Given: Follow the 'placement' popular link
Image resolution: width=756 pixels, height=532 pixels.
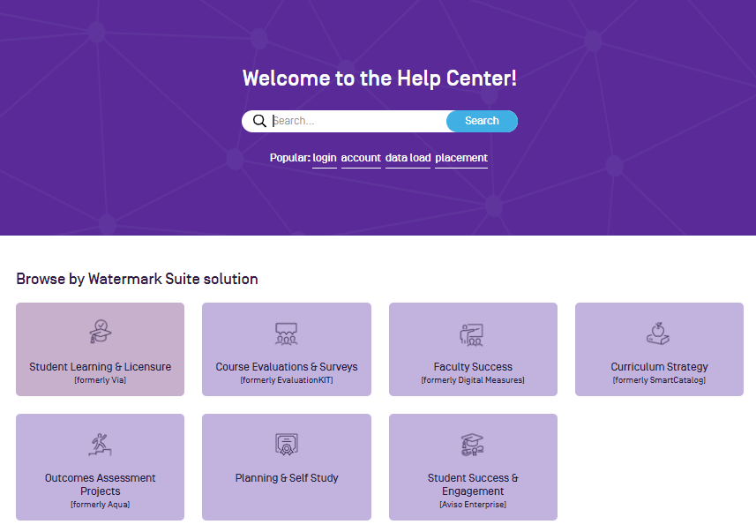Looking at the screenshot, I should tap(461, 158).
